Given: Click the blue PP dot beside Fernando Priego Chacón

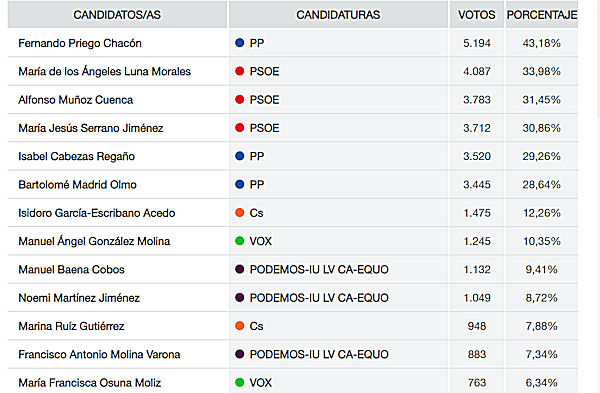Looking at the screenshot, I should click(240, 43).
